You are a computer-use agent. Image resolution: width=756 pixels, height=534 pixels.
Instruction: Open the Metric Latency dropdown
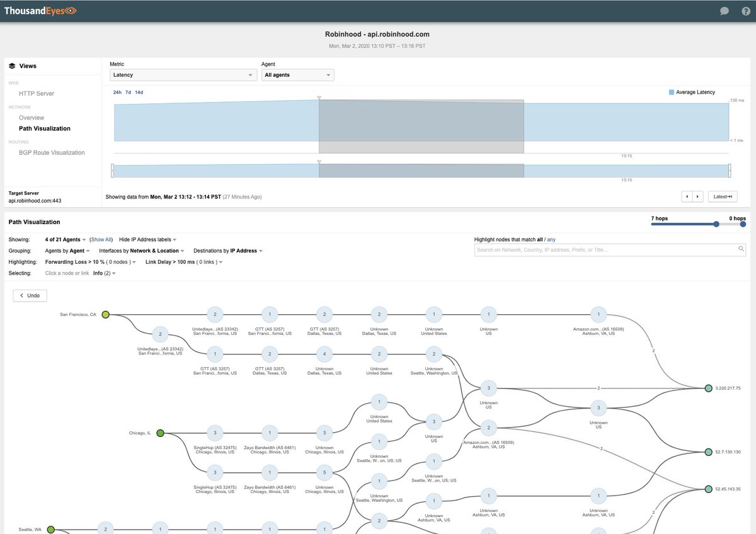pos(183,75)
